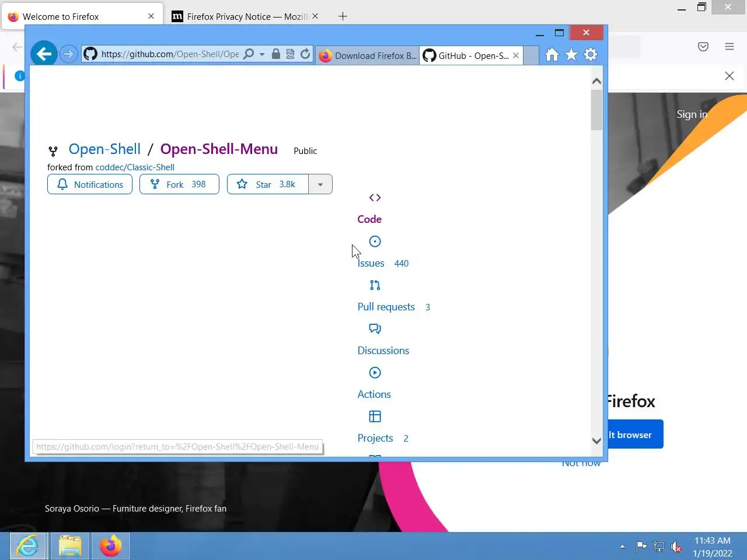
Task: Click the muted volume tray icon
Action: 676,547
